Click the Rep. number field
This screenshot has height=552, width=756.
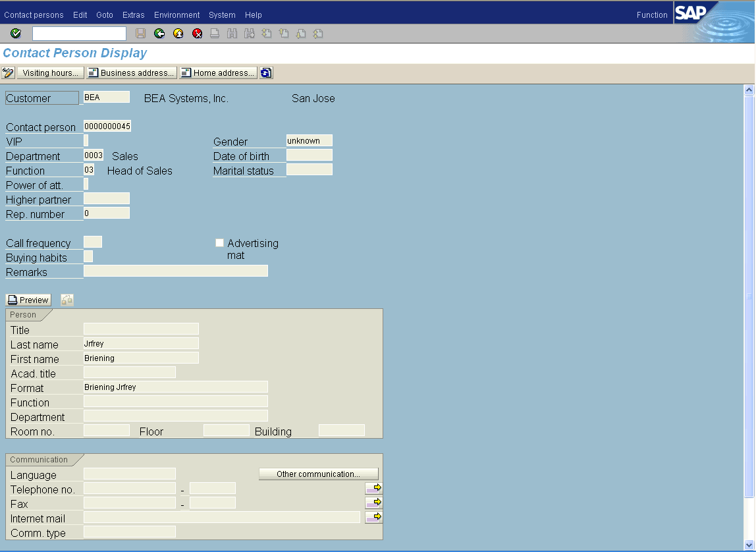coord(107,213)
